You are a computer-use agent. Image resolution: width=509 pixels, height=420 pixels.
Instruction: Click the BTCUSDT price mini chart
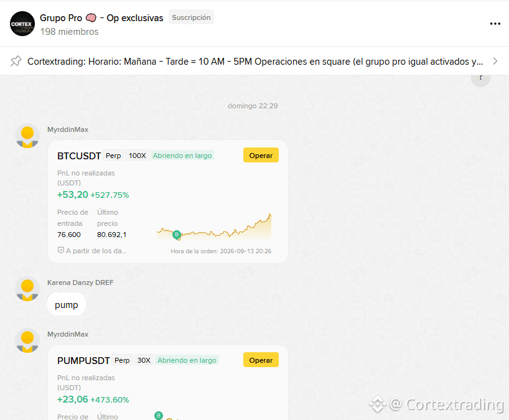(214, 227)
